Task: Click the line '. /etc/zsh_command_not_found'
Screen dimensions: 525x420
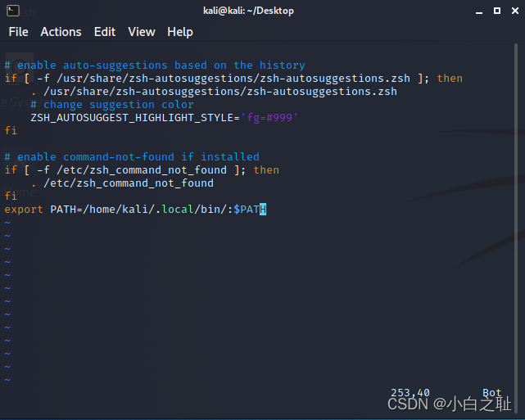Action: [x=122, y=183]
